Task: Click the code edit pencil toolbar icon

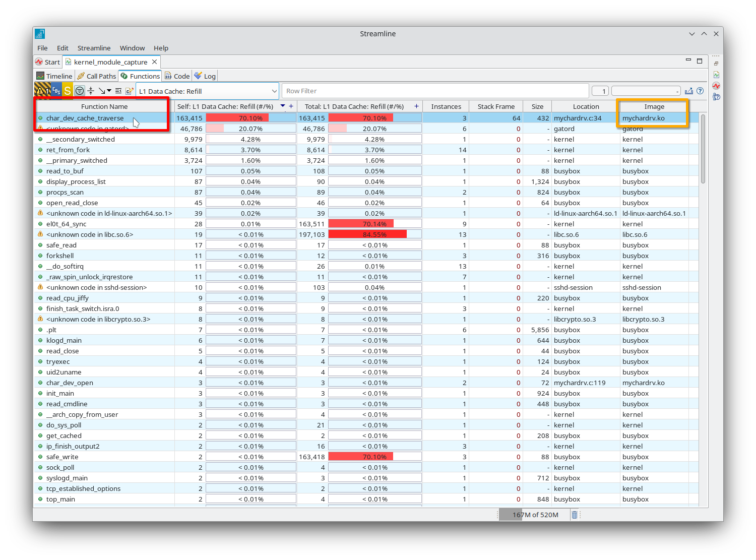Action: tap(130, 90)
